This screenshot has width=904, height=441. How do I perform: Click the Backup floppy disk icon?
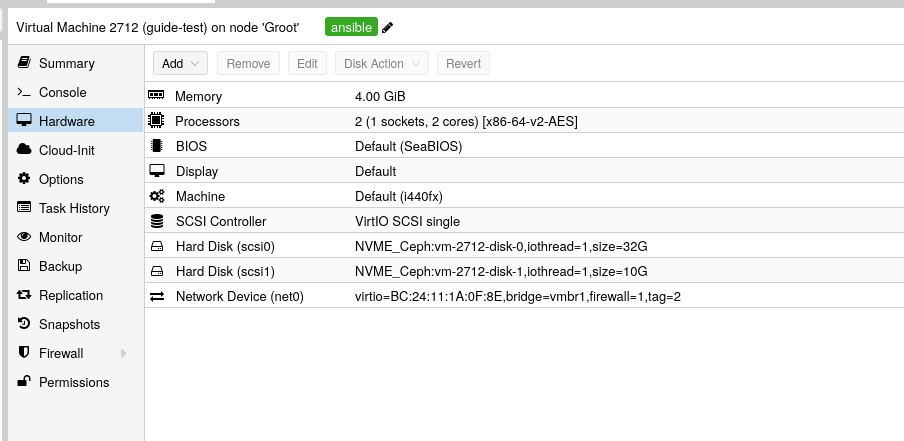(x=24, y=266)
